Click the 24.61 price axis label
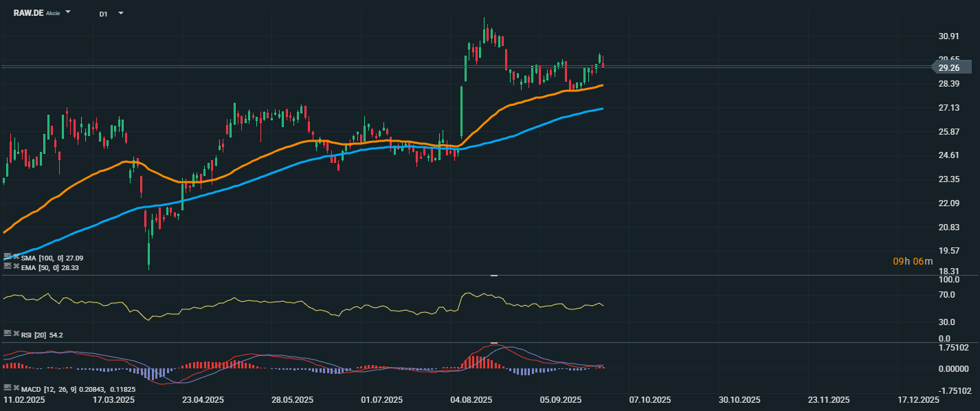 (x=949, y=155)
